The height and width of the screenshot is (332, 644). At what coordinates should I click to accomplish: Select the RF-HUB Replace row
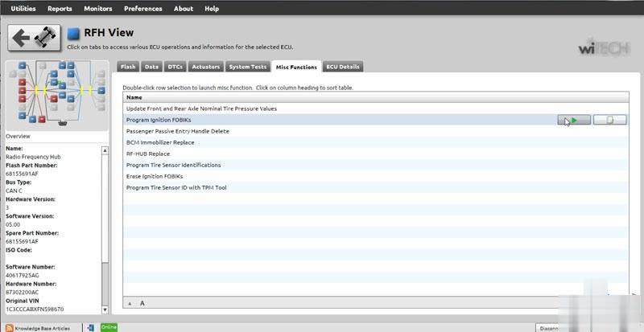pyautogui.click(x=375, y=154)
